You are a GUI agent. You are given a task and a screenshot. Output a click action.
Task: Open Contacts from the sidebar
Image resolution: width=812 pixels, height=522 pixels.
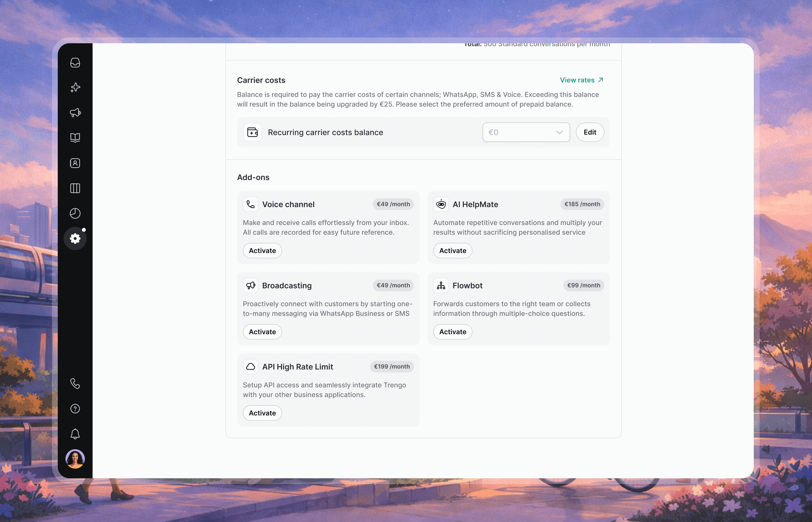point(75,163)
